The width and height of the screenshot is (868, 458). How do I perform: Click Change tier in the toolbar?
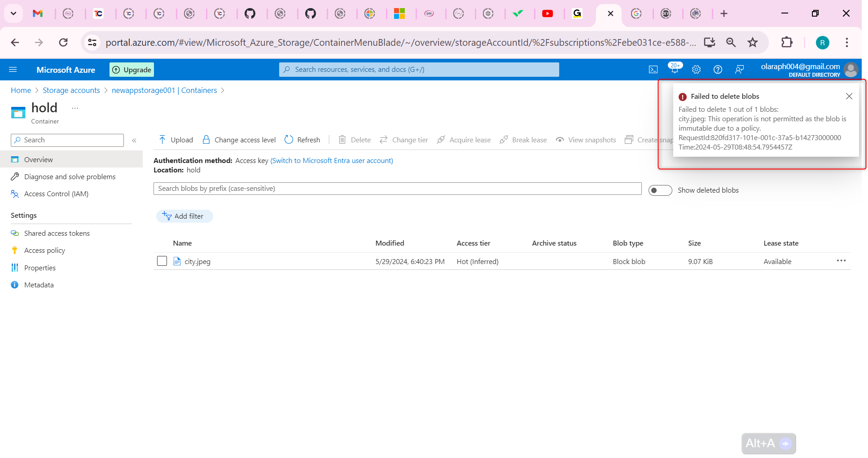pyautogui.click(x=403, y=140)
